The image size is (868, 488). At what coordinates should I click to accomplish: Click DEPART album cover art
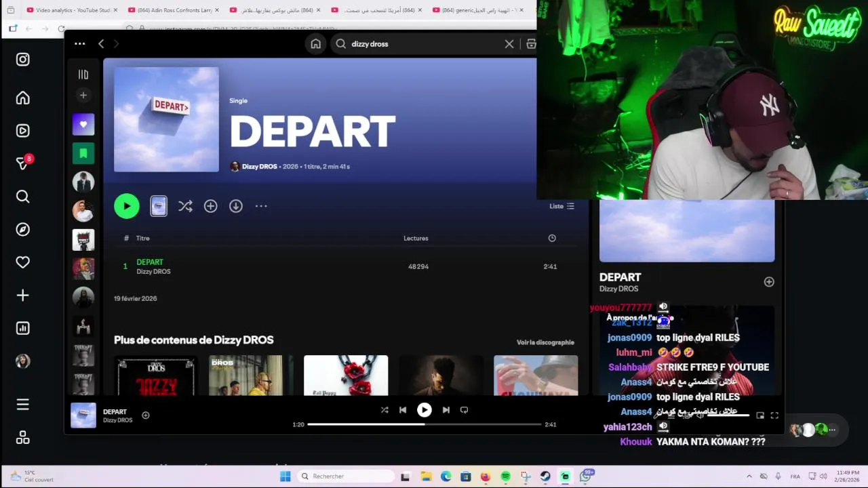(x=166, y=119)
